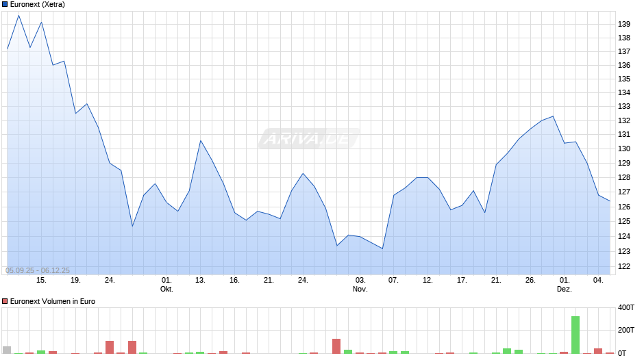Click the red Euronext Volumen legend swatch
The width and height of the screenshot is (644, 360).
click(x=5, y=301)
